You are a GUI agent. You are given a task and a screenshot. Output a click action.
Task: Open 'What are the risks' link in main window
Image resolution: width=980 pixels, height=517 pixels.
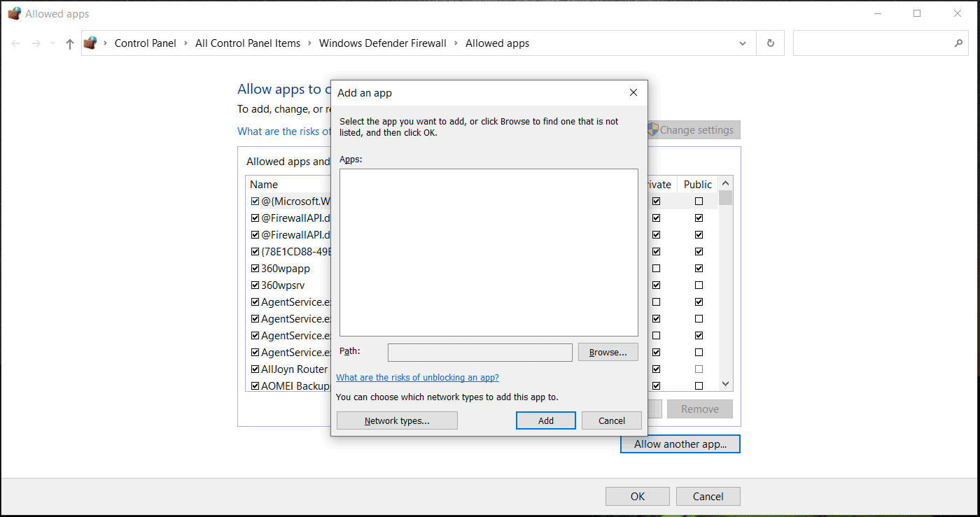click(283, 132)
